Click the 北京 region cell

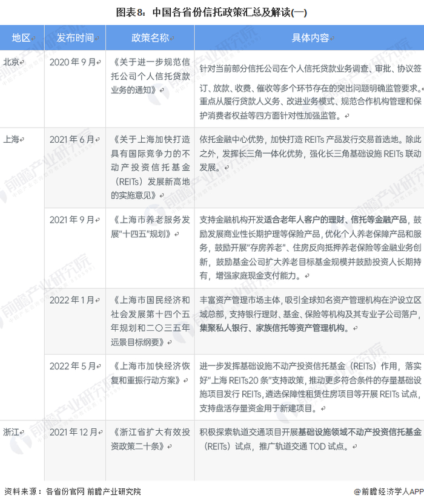[22, 89]
